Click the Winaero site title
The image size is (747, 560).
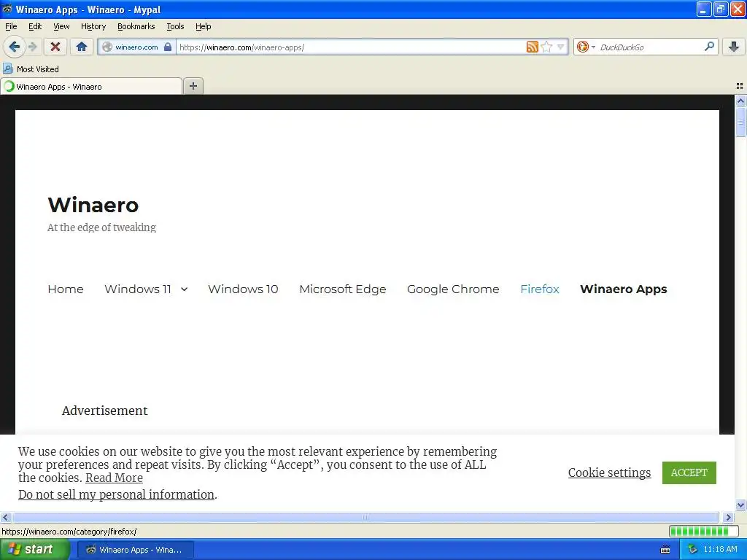[x=93, y=205]
